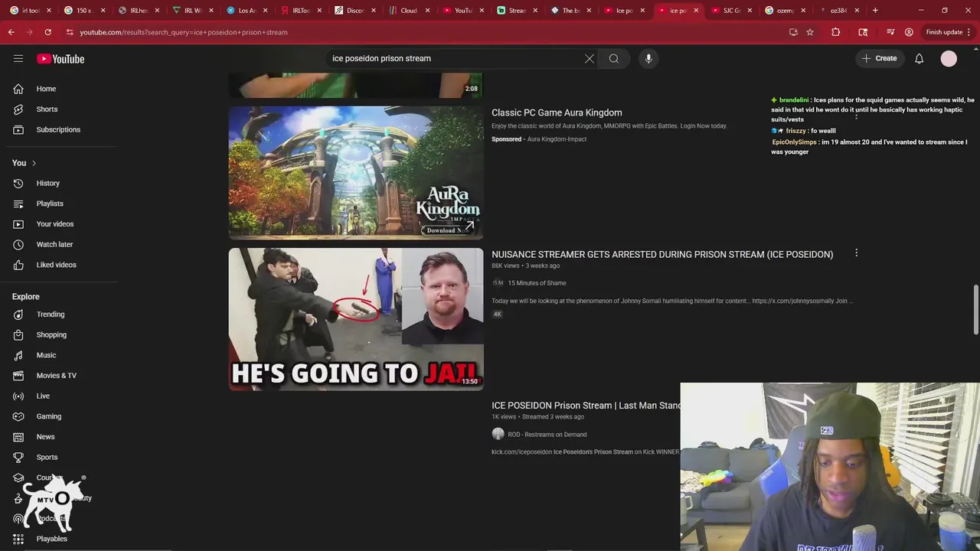Click the Home icon in sidebar
The height and width of the screenshot is (551, 980).
click(x=18, y=89)
